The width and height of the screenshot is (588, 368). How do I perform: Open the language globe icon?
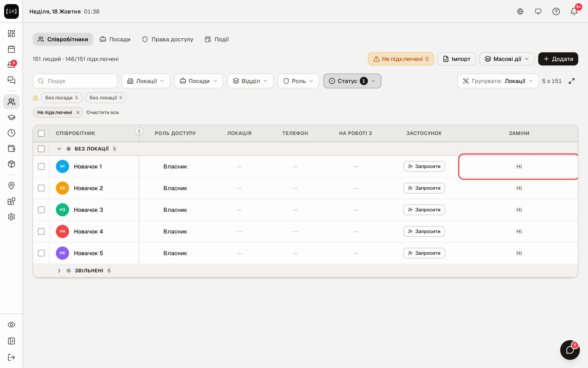(x=520, y=11)
